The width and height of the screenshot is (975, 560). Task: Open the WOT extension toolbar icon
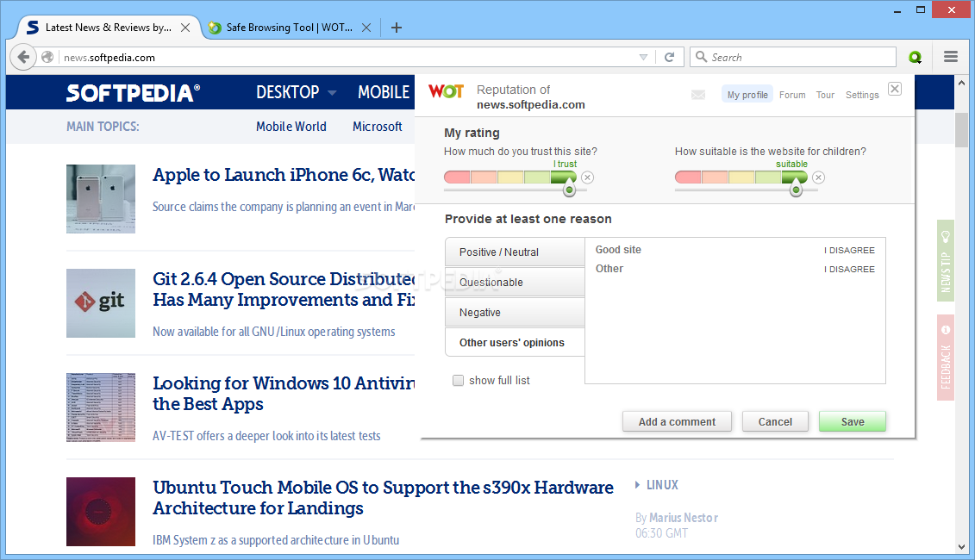pos(915,57)
